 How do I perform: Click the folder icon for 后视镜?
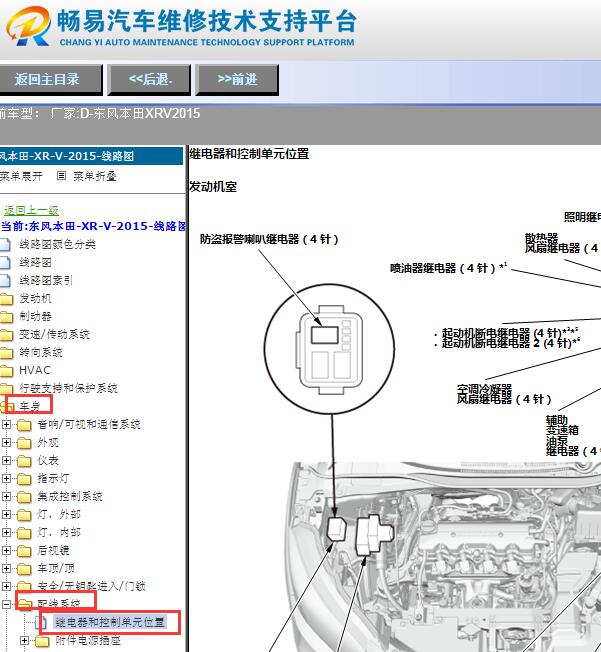25,551
